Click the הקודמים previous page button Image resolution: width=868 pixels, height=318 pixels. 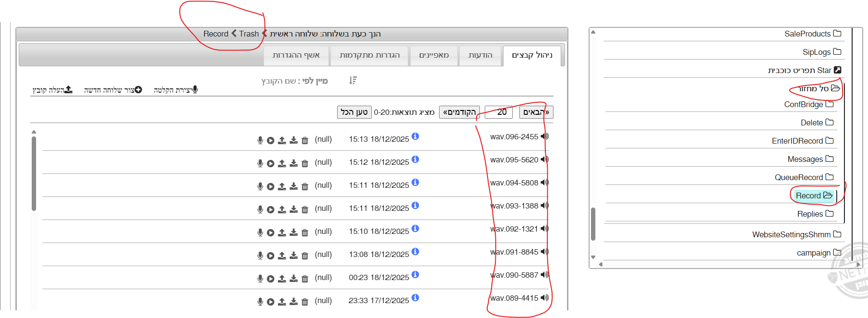tap(459, 112)
